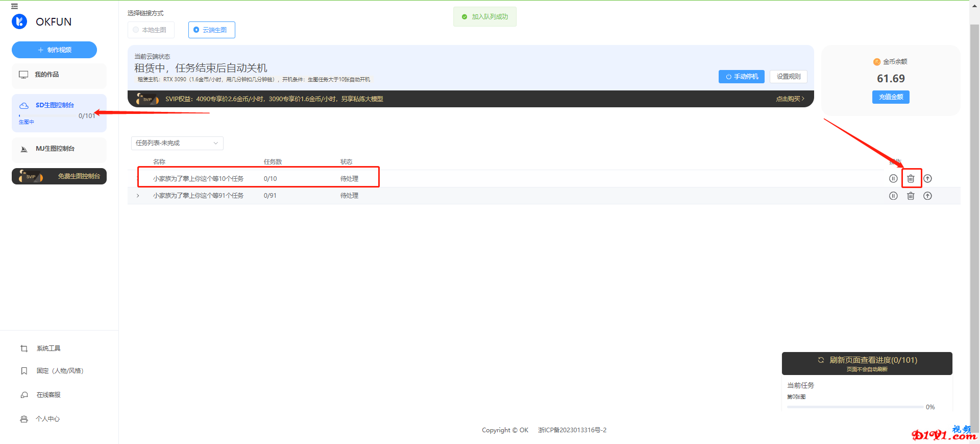Click the 0/91 task count cell

[270, 196]
